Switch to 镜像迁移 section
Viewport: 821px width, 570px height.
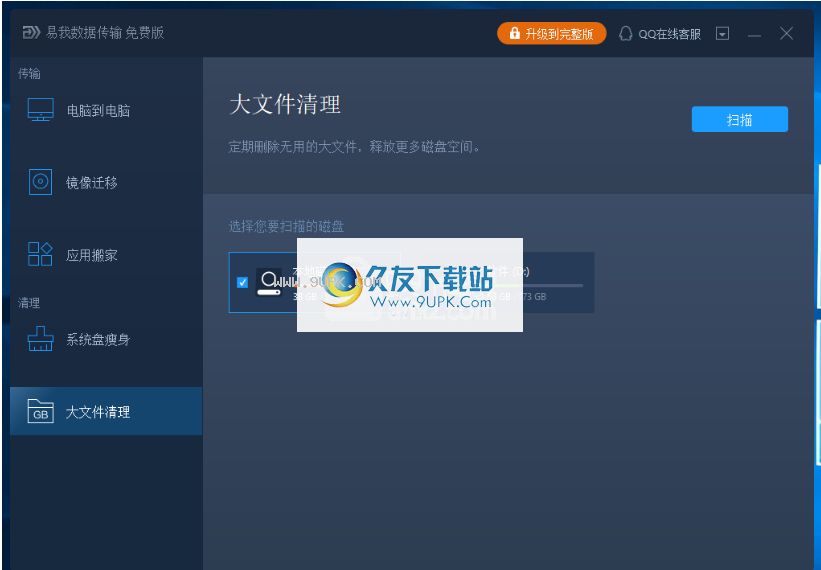click(x=106, y=182)
